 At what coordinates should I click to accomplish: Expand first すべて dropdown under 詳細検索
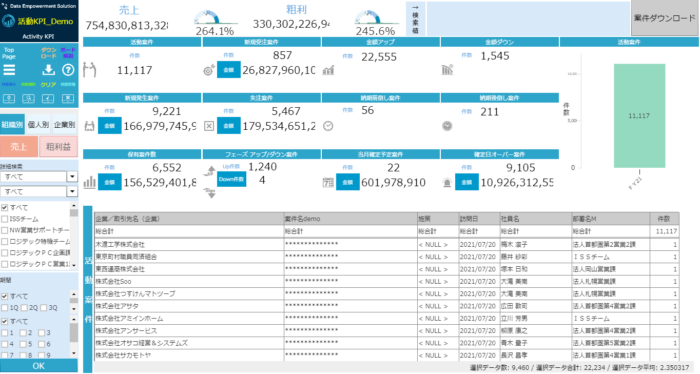click(x=72, y=177)
